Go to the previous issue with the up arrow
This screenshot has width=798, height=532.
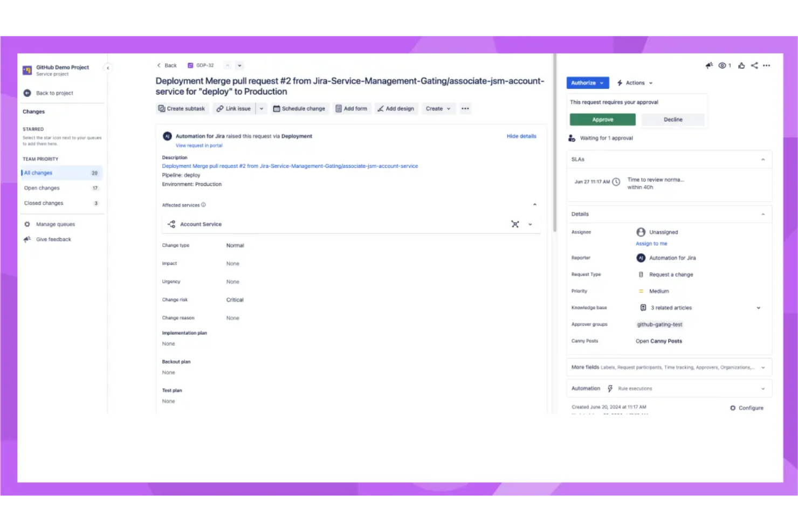(x=228, y=65)
